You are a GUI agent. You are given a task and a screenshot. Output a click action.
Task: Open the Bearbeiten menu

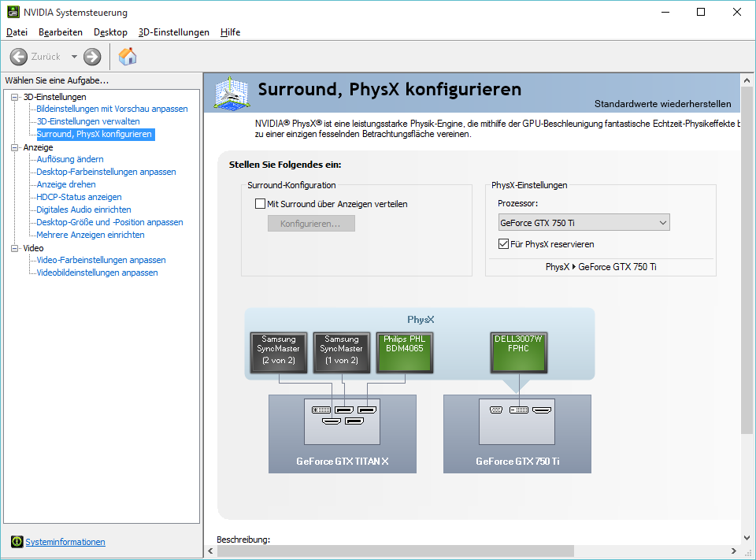coord(61,32)
